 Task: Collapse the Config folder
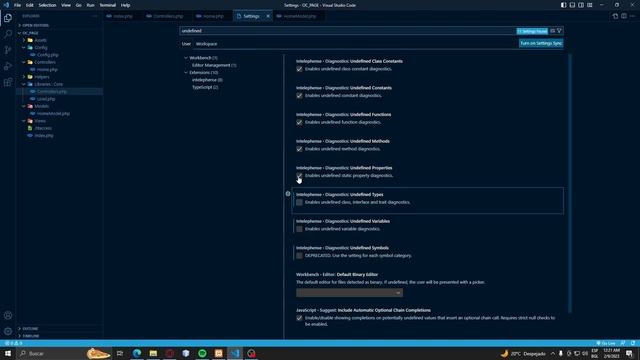pyautogui.click(x=24, y=48)
